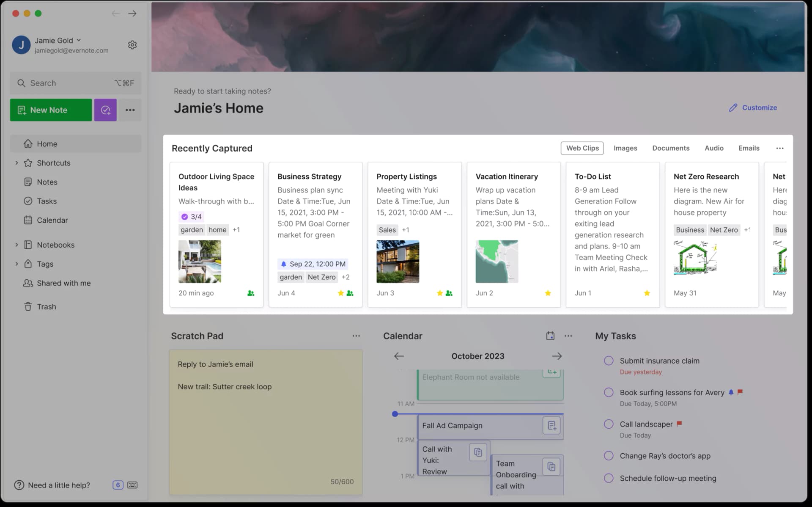This screenshot has width=812, height=507.
Task: Open keyboard shortcuts via the keyboard icon
Action: (x=132, y=485)
